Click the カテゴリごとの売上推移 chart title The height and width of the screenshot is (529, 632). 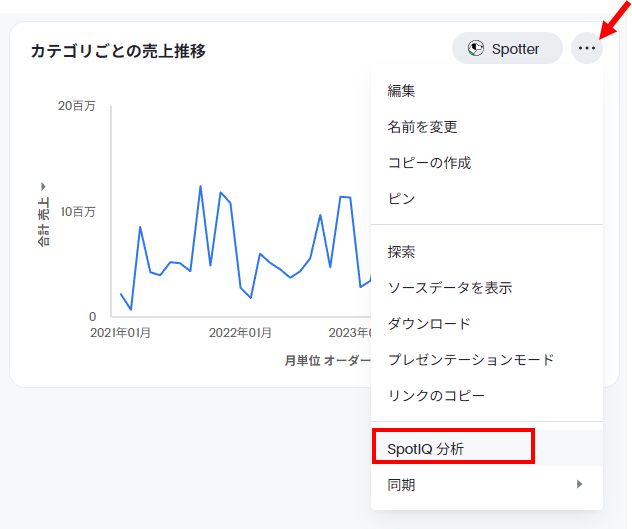(118, 50)
